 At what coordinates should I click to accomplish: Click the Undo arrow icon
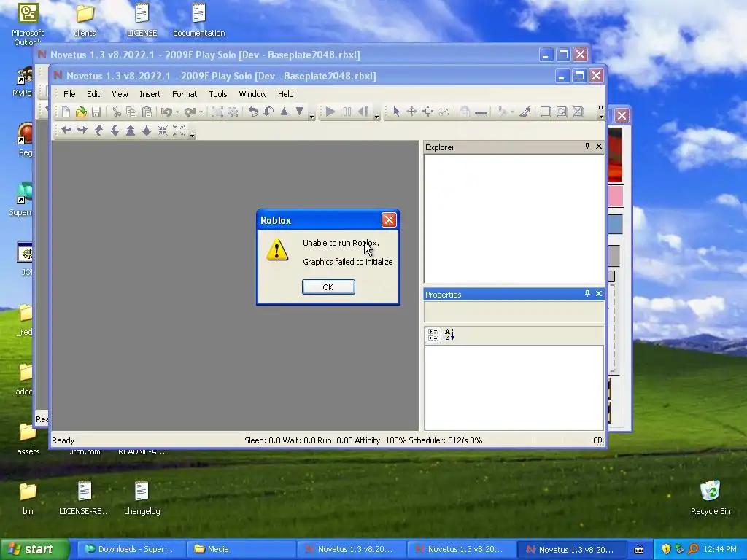tap(166, 112)
